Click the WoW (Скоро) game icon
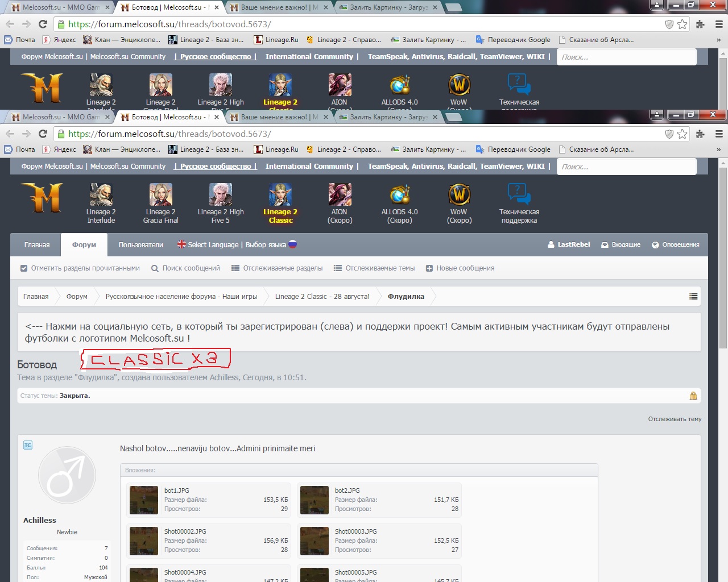This screenshot has height=582, width=728. (460, 203)
